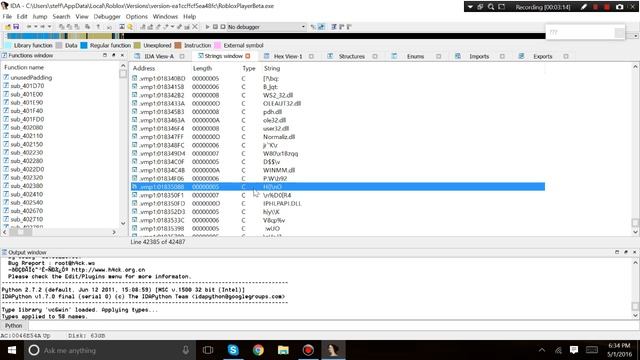Viewport: 640px width, 360px height.
Task: Close the Output window panel
Action: [634, 252]
